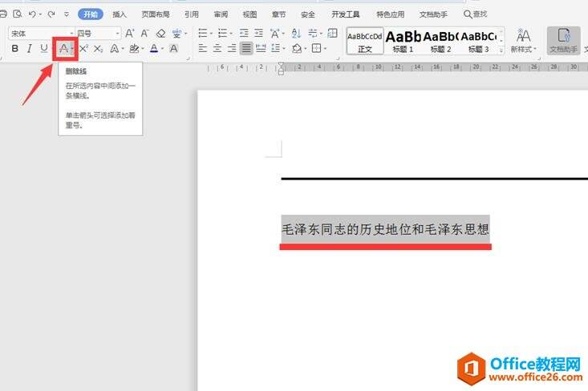Open the font name box 宋体
588x391 pixels.
click(x=41, y=34)
